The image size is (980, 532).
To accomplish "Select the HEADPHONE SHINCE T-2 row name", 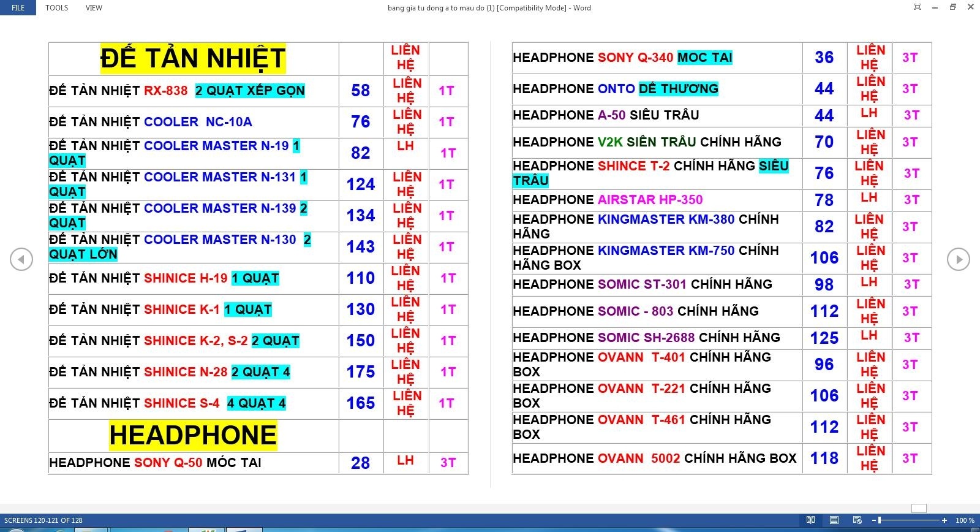I will click(x=650, y=173).
